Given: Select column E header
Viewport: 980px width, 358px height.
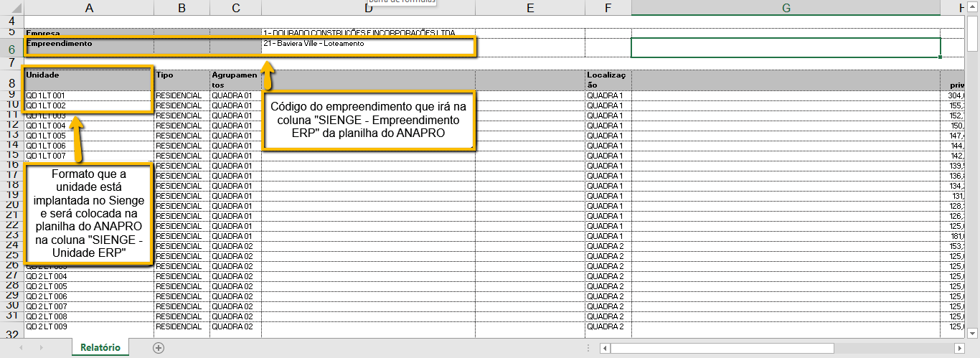Looking at the screenshot, I should [529, 8].
